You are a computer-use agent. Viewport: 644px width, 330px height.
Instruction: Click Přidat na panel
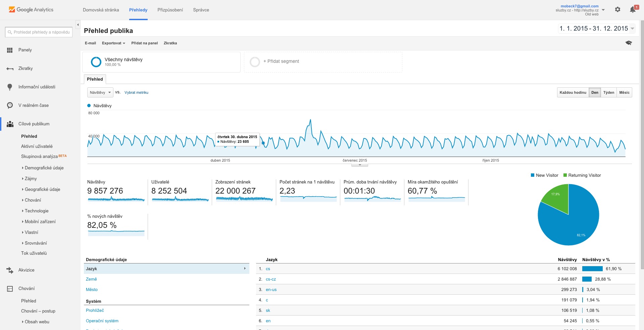[144, 43]
